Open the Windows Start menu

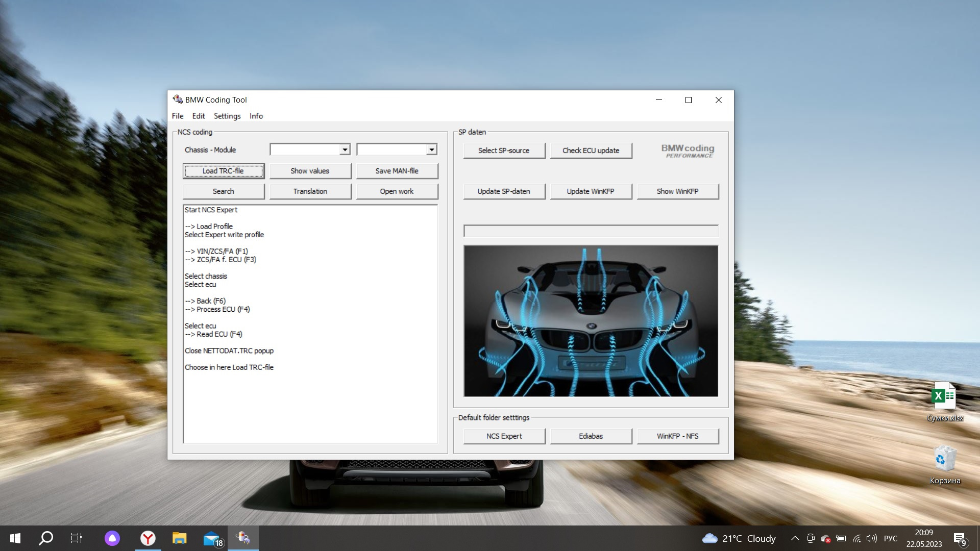pyautogui.click(x=15, y=538)
